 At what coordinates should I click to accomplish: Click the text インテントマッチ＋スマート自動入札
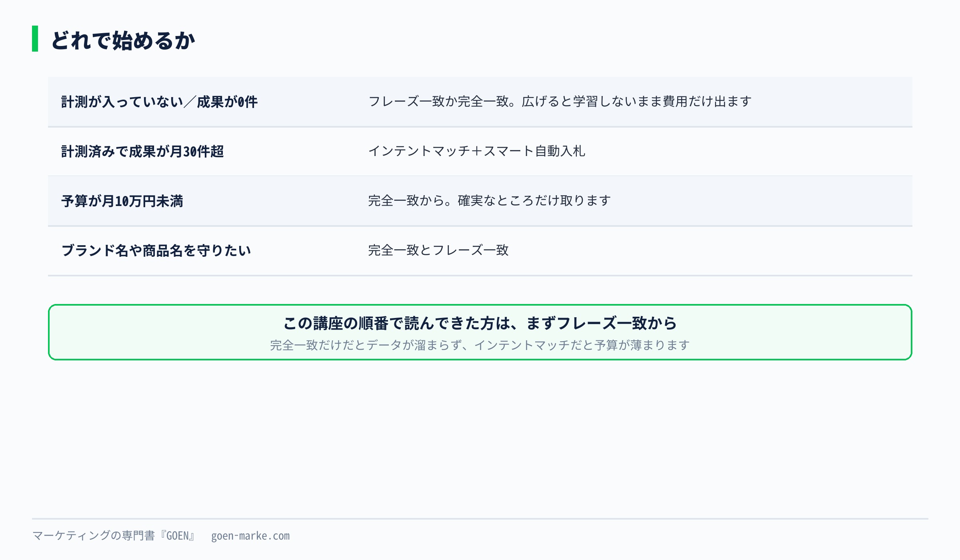[477, 151]
